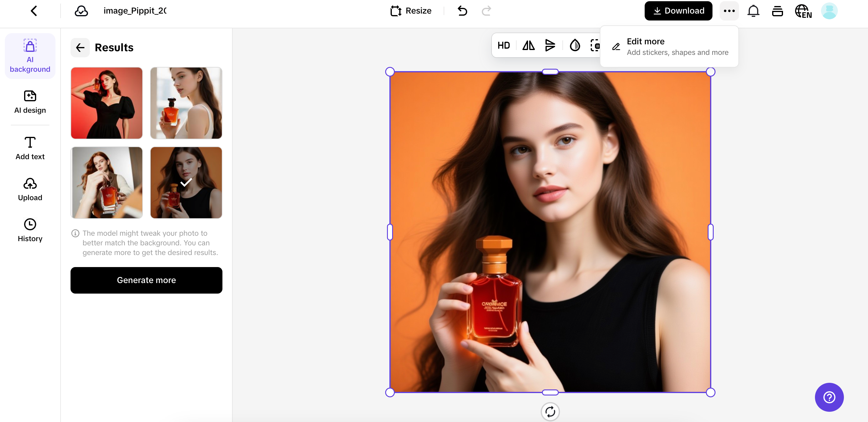Select the flip horizontal tool
The width and height of the screenshot is (868, 422).
(528, 45)
